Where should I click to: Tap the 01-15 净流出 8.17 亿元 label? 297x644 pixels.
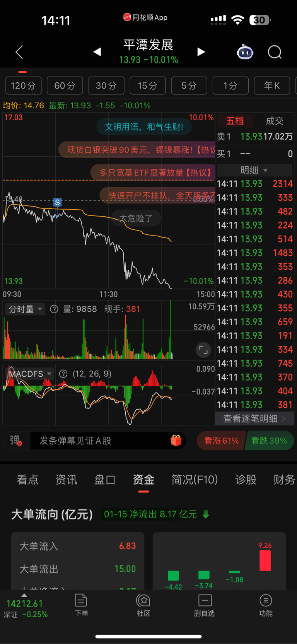[x=151, y=514]
